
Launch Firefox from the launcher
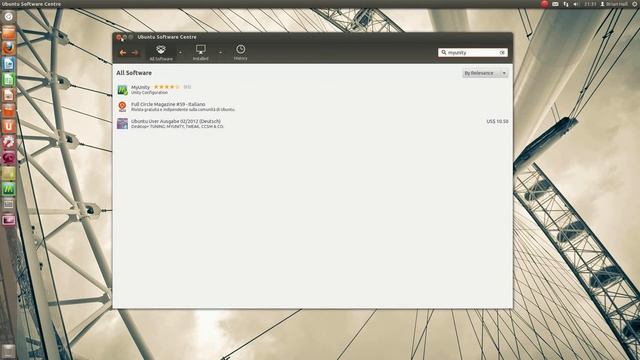pyautogui.click(x=9, y=48)
